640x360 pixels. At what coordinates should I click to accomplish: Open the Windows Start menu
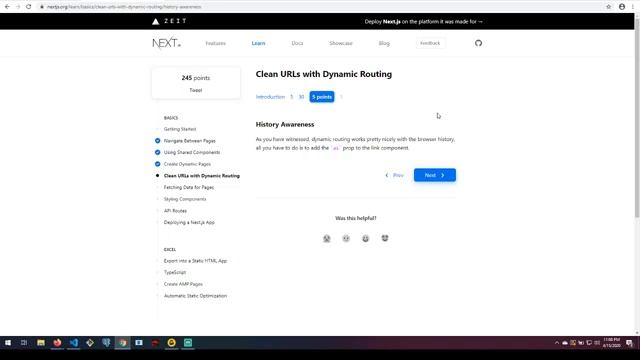8,342
